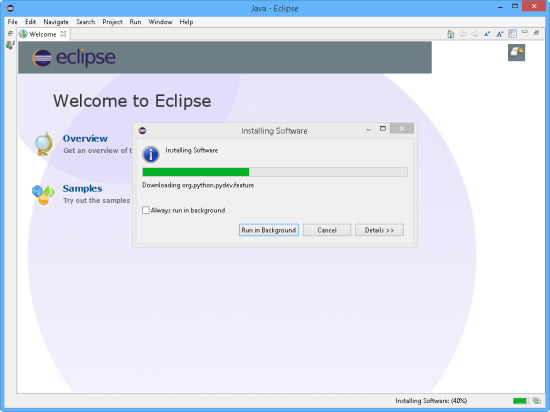Minimize the Welcome view
Screen dimensions: 550x412
[x=525, y=32]
